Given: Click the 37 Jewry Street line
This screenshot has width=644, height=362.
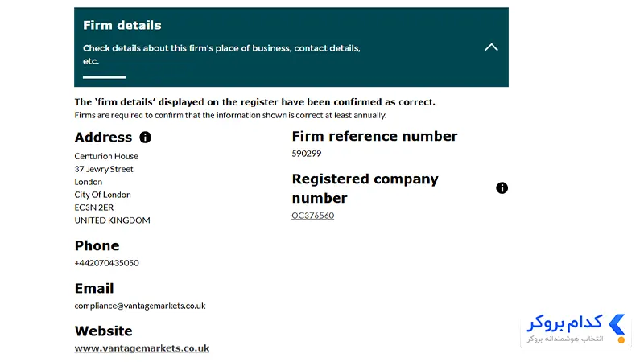Looking at the screenshot, I should (104, 169).
